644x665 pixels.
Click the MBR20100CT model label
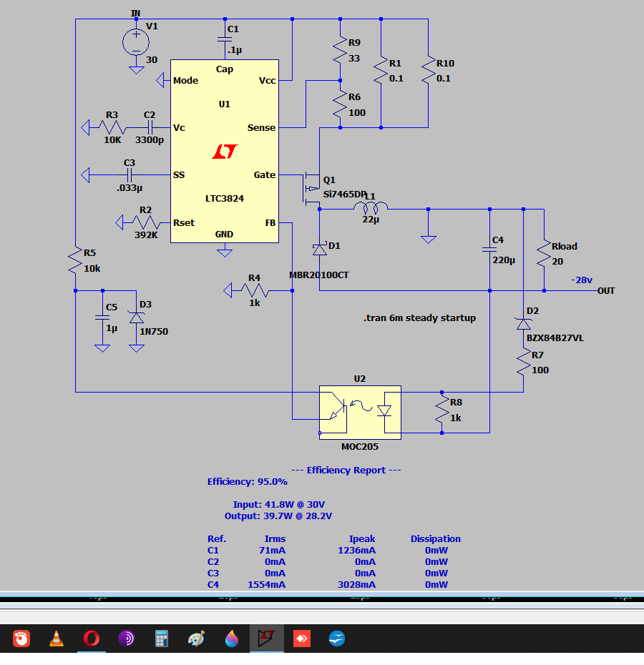(319, 275)
